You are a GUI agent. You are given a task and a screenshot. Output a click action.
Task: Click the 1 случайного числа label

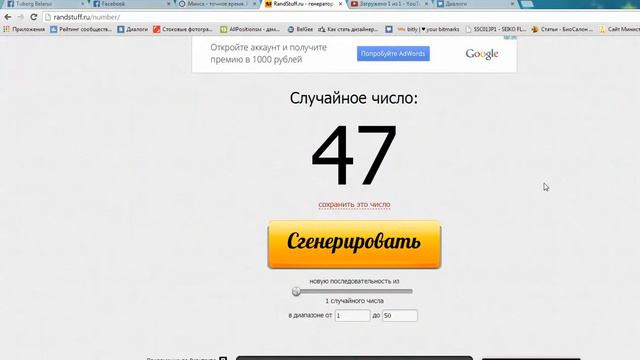coord(354,301)
